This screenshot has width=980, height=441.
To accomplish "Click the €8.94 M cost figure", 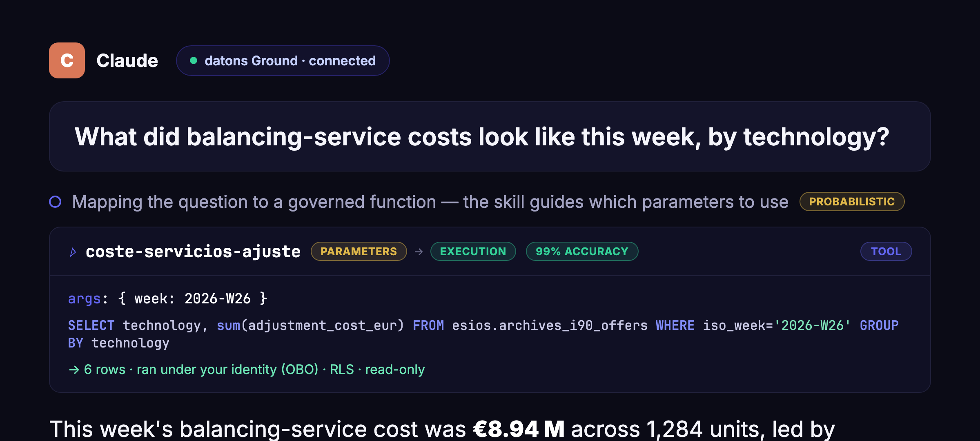I will click(x=519, y=429).
